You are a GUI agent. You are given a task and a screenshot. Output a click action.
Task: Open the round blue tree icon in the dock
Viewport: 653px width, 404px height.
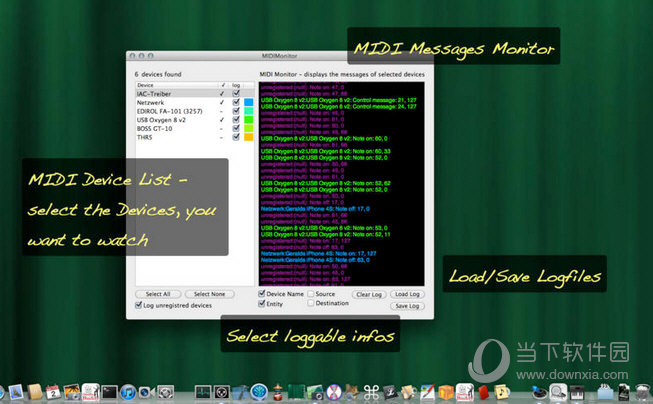pyautogui.click(x=259, y=392)
